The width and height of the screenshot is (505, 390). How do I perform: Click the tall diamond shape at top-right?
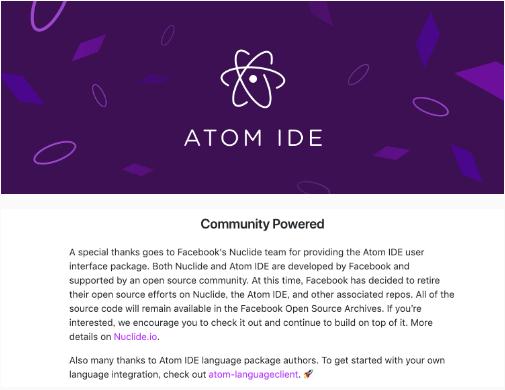coord(428,39)
